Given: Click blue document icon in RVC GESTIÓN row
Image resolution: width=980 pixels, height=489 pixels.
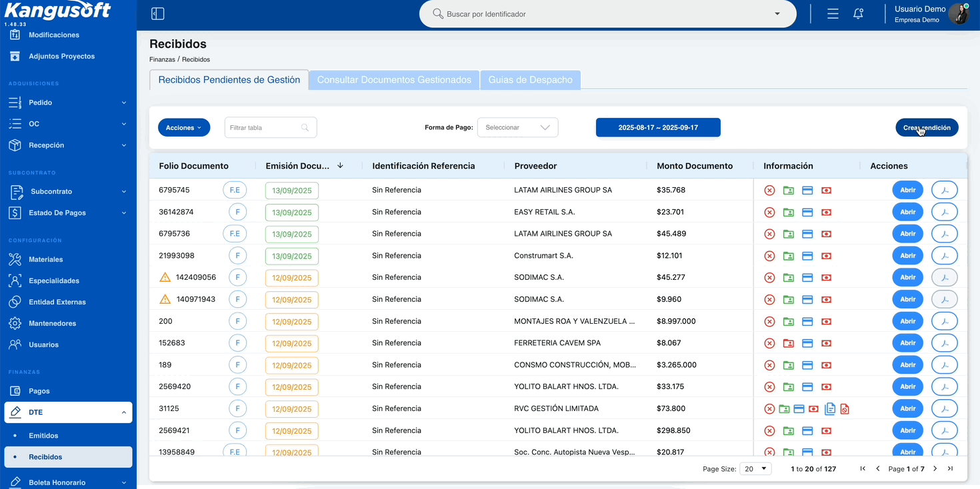Looking at the screenshot, I should 830,409.
